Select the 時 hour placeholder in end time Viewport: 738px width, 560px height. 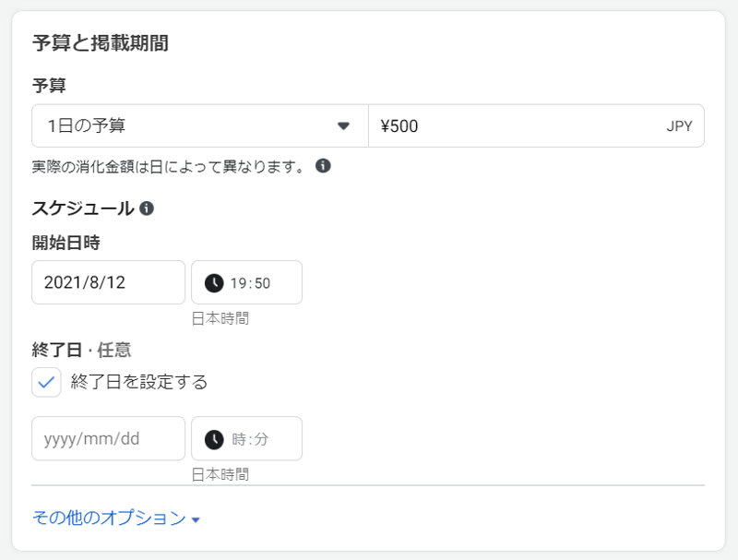[x=238, y=440]
